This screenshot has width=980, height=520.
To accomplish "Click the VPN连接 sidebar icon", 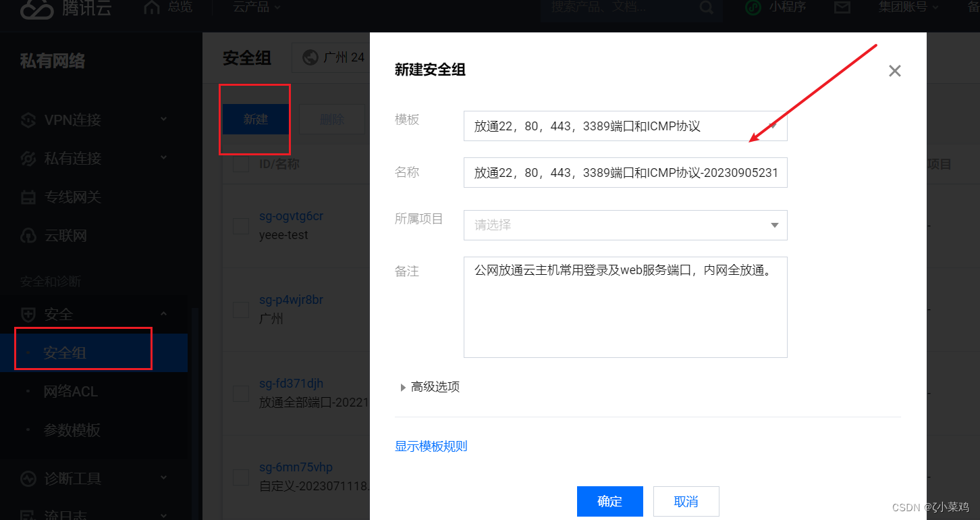I will (x=28, y=120).
